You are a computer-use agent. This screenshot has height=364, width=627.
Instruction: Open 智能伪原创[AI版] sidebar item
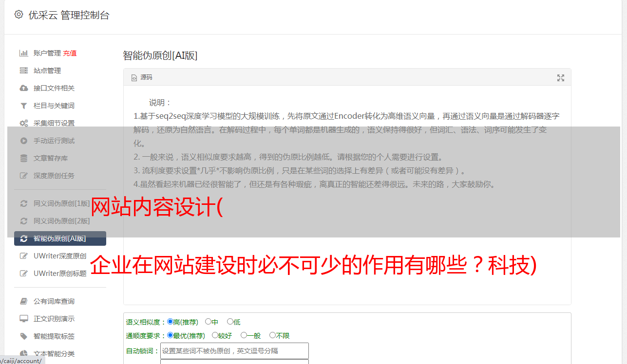point(60,238)
